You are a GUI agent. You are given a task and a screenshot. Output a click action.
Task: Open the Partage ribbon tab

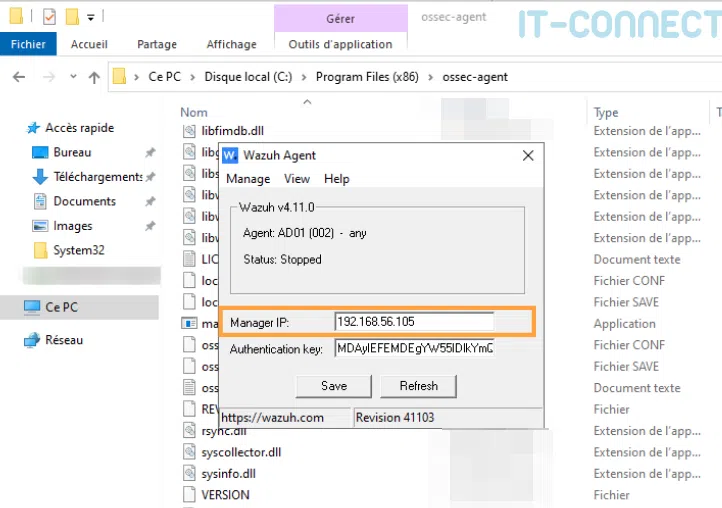(157, 44)
